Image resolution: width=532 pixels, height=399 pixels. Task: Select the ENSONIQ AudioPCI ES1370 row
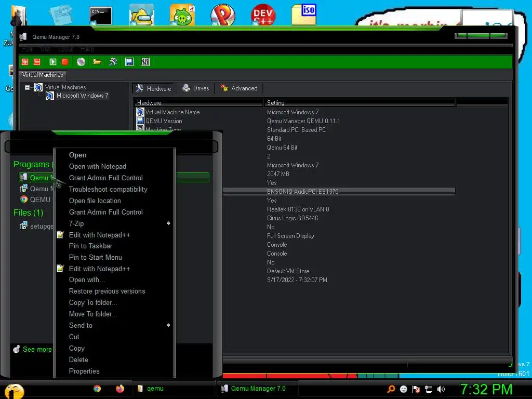[339, 191]
